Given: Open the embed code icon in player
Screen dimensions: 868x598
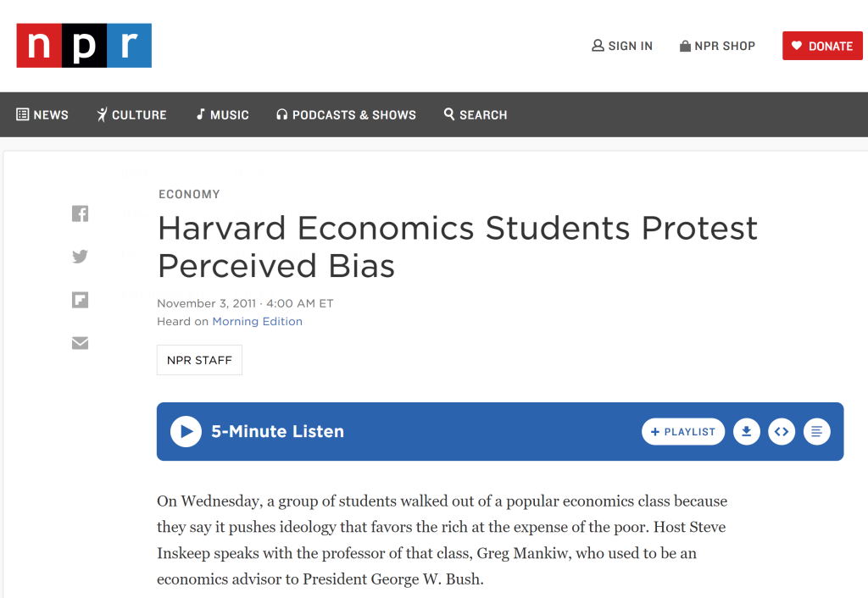Looking at the screenshot, I should click(x=782, y=431).
